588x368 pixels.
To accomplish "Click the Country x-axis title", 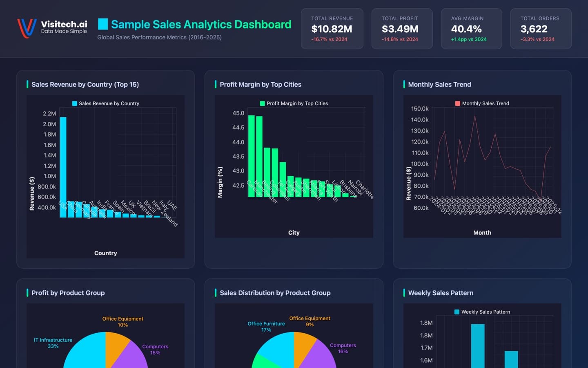I will point(106,253).
